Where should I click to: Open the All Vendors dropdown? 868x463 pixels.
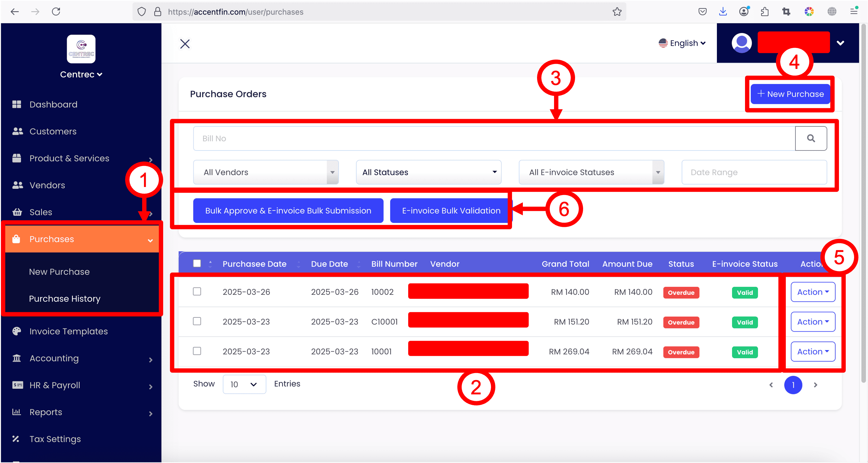pyautogui.click(x=265, y=172)
